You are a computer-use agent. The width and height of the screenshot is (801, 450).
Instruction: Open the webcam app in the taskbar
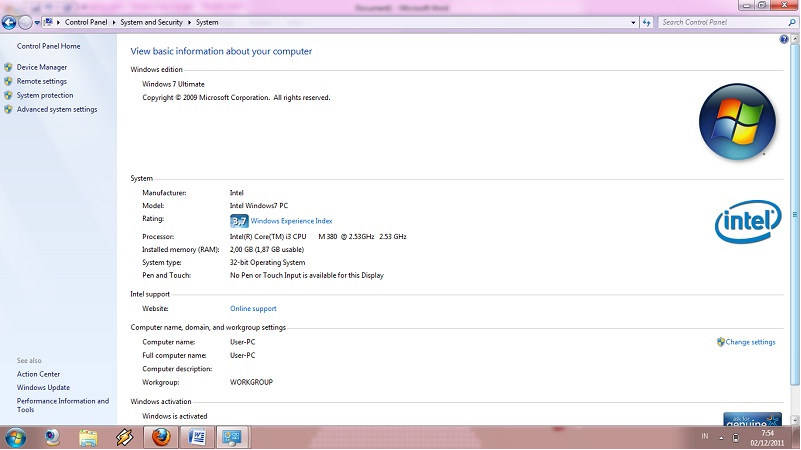pyautogui.click(x=52, y=438)
